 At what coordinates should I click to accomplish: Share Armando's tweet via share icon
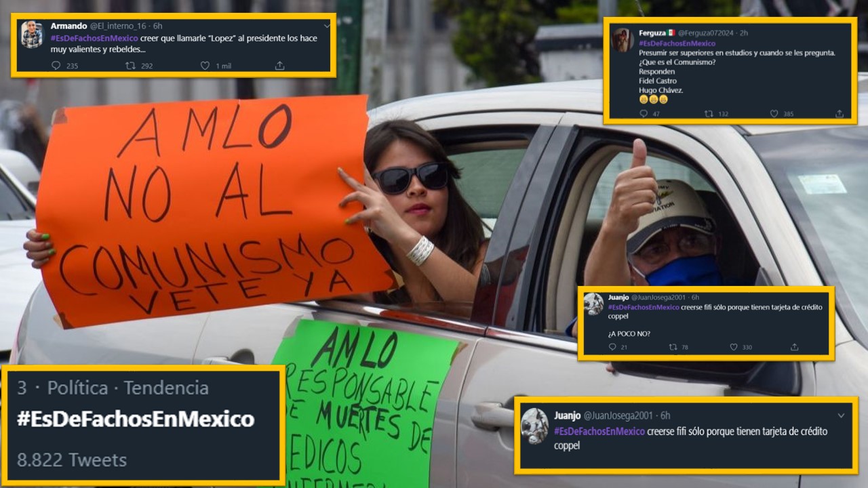pyautogui.click(x=279, y=66)
